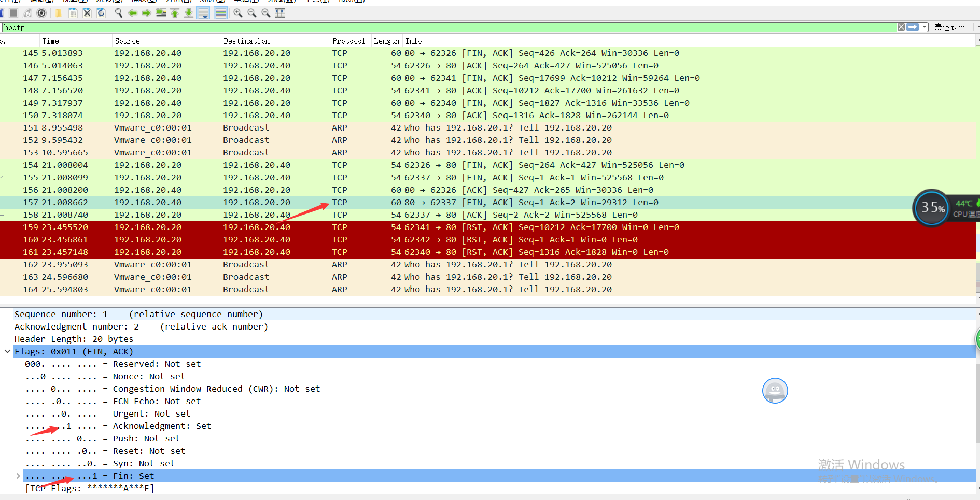
Task: Select 'Nonce: Not set' flag line
Action: pos(499,376)
